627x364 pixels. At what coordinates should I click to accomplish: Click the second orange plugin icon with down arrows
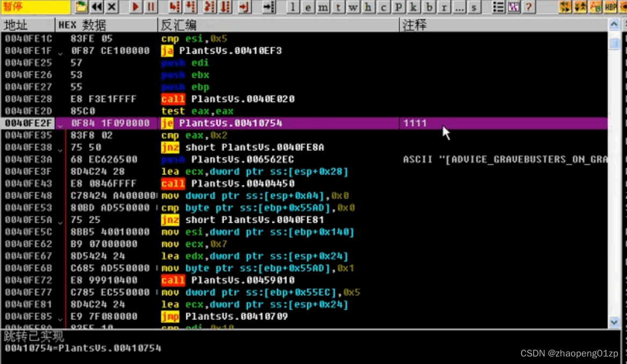point(580,7)
